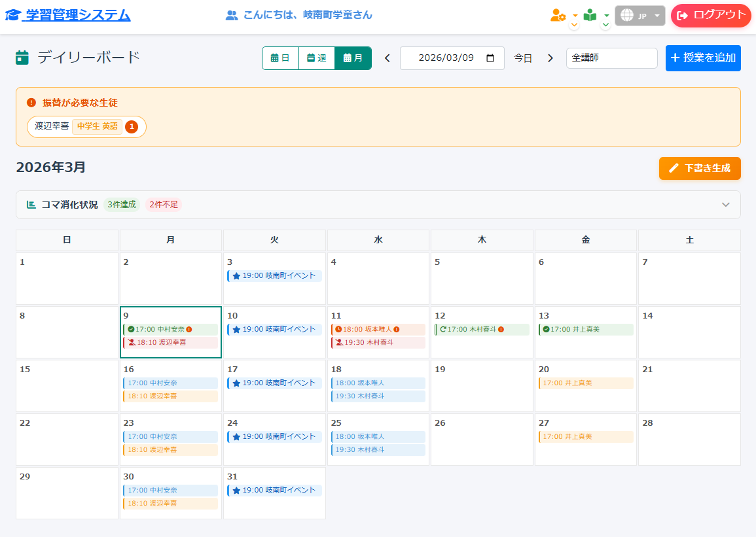Open March 17 岐南町イベント entry
Screen dimensions: 756x537
pos(274,383)
